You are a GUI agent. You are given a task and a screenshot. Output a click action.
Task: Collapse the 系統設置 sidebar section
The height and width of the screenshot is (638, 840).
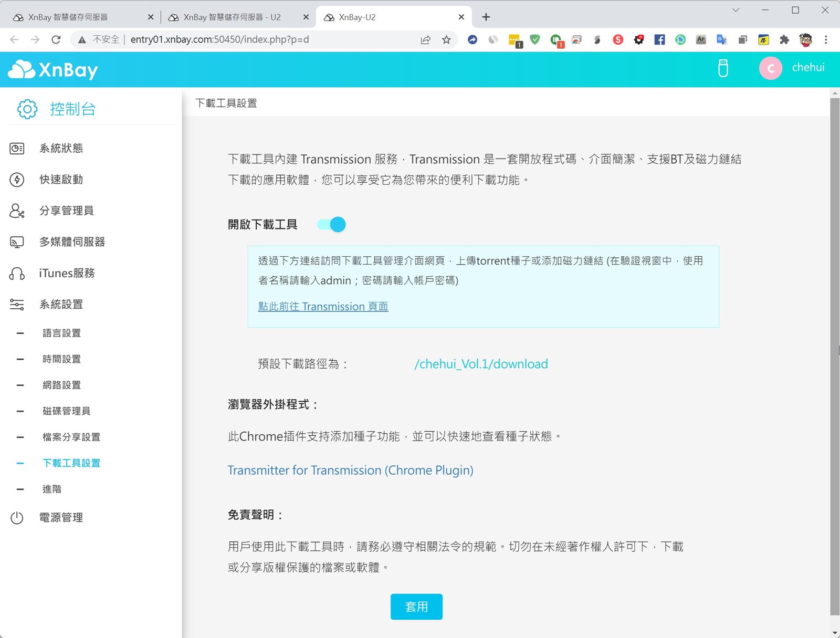[x=61, y=305]
